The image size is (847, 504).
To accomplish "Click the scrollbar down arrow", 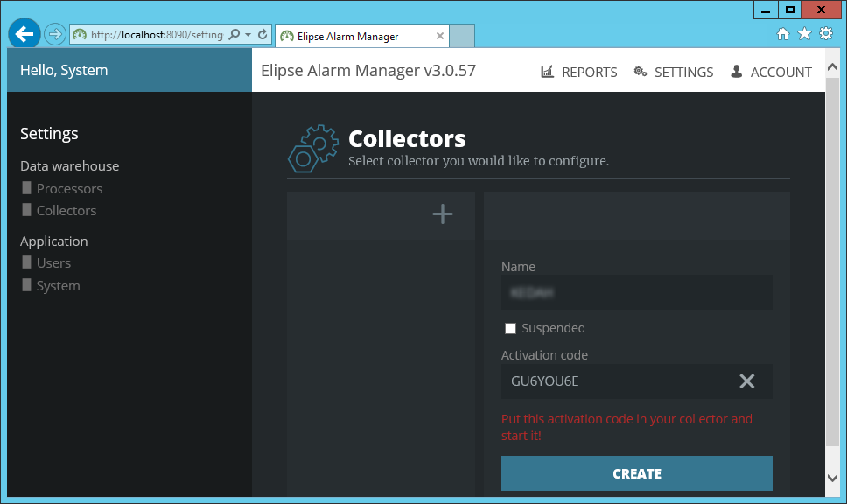I will coord(832,477).
